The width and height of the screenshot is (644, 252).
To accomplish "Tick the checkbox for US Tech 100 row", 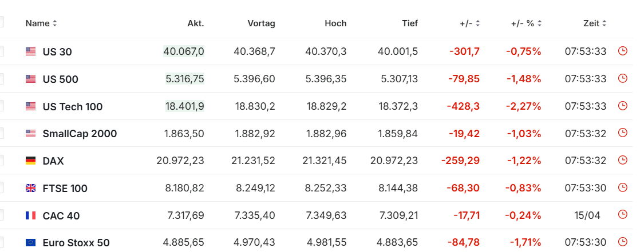I will pos(1,106).
